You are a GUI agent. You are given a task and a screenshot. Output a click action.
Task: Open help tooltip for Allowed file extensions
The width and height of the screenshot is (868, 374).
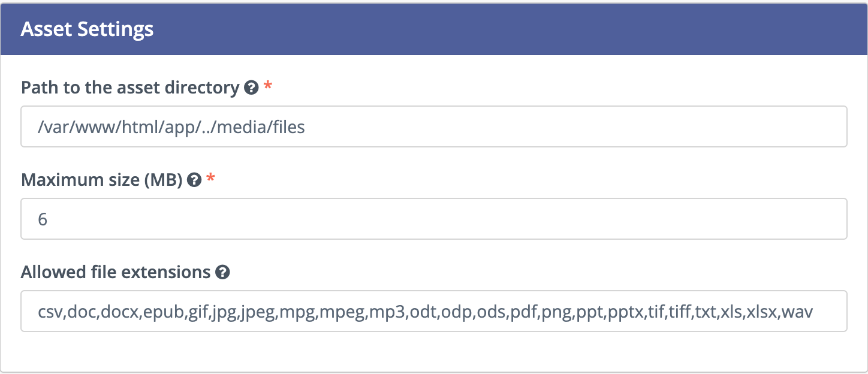click(x=222, y=273)
